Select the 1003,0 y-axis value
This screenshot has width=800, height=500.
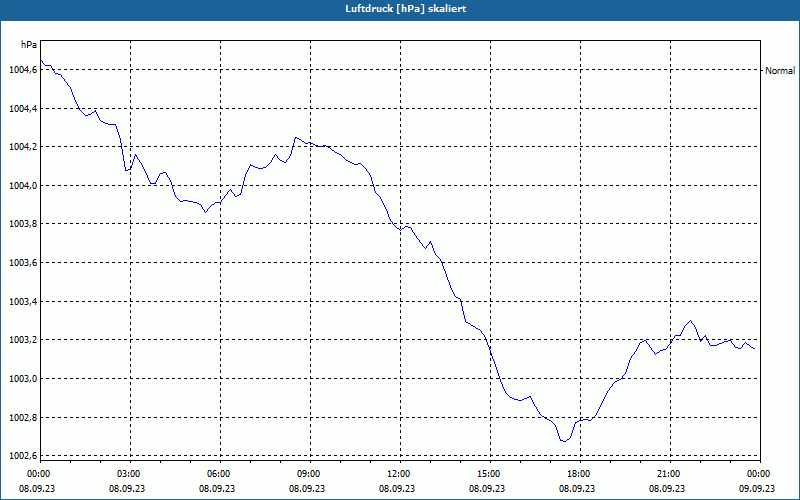[23, 379]
